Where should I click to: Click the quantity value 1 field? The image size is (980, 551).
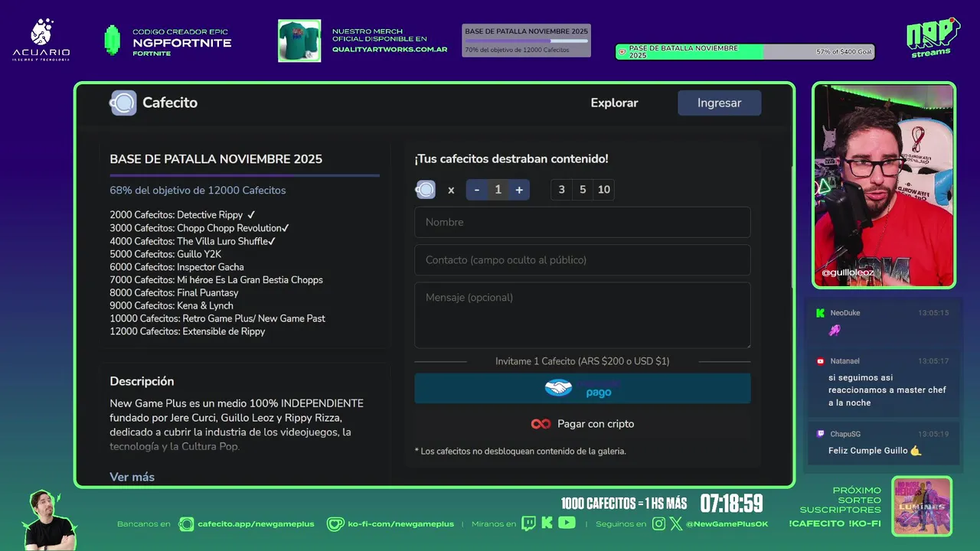(x=498, y=190)
